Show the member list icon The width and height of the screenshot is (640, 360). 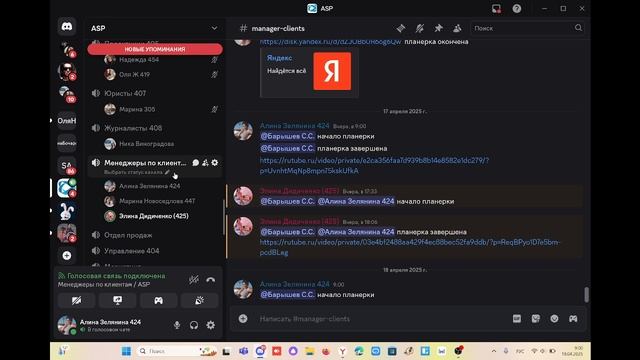click(457, 28)
